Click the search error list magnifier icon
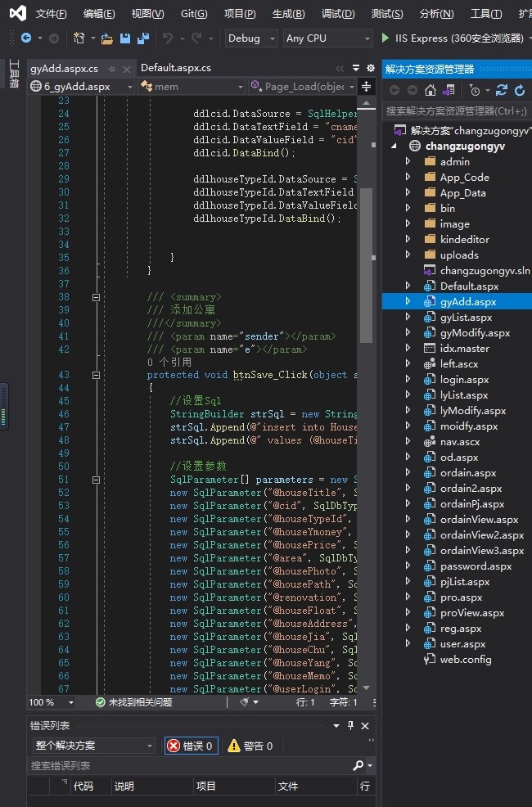Viewport: 532px width, 807px height. point(358,766)
